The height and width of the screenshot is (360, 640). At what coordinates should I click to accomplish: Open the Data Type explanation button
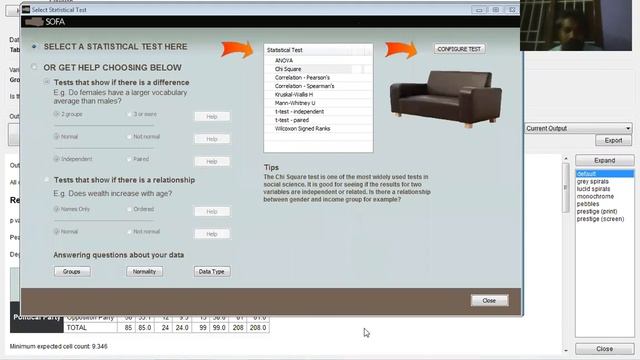pos(212,271)
